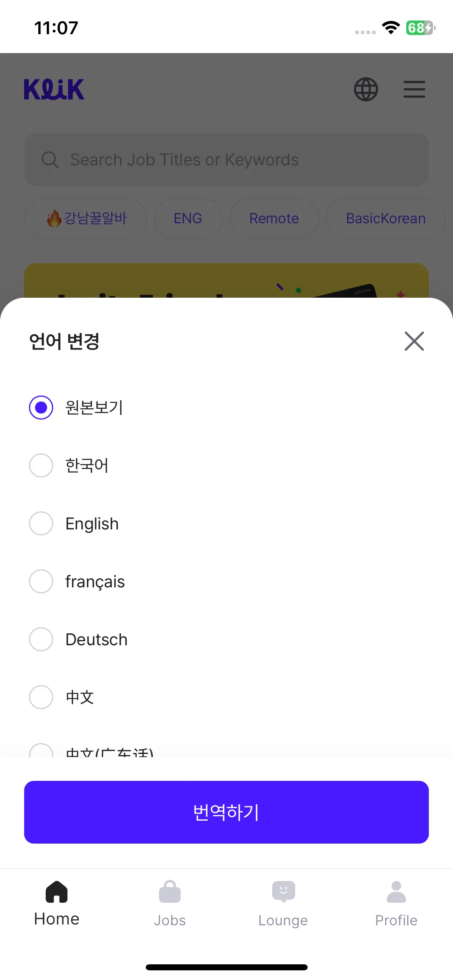The height and width of the screenshot is (980, 453).
Task: Pick the français radio option
Action: click(41, 581)
